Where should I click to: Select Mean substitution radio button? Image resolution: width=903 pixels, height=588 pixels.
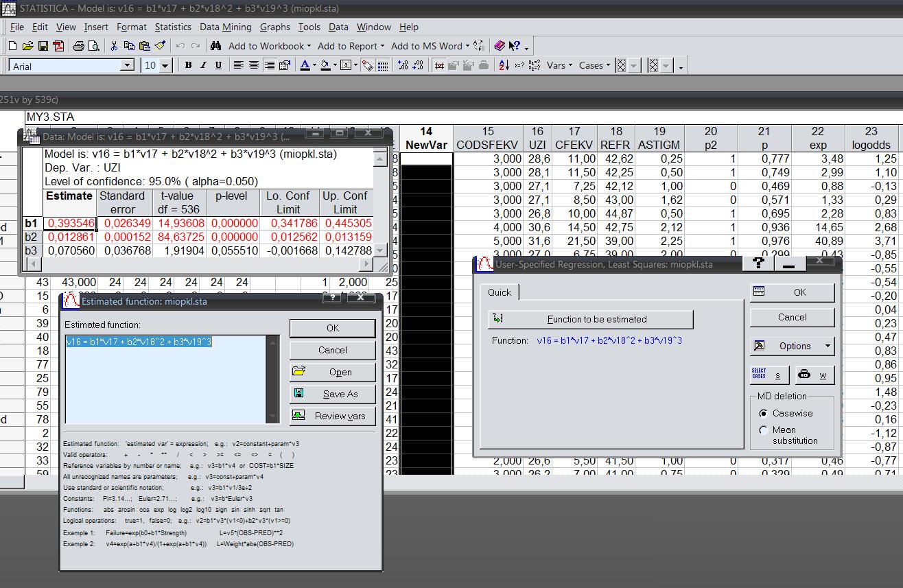(763, 430)
